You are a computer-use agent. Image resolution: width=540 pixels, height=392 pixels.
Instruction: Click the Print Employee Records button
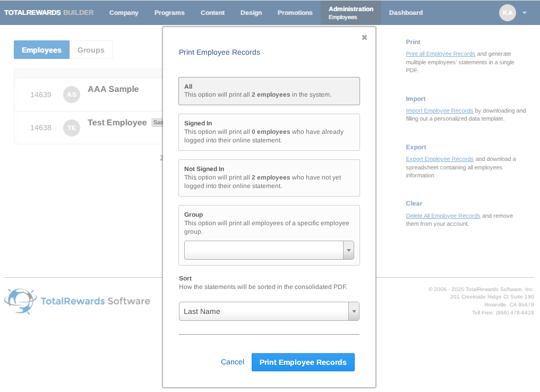tap(303, 362)
